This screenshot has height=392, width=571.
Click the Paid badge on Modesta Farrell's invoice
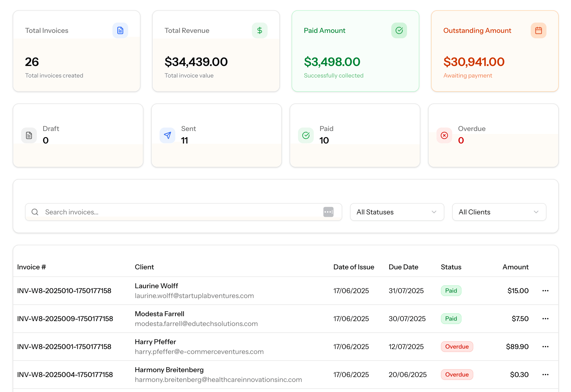click(451, 319)
